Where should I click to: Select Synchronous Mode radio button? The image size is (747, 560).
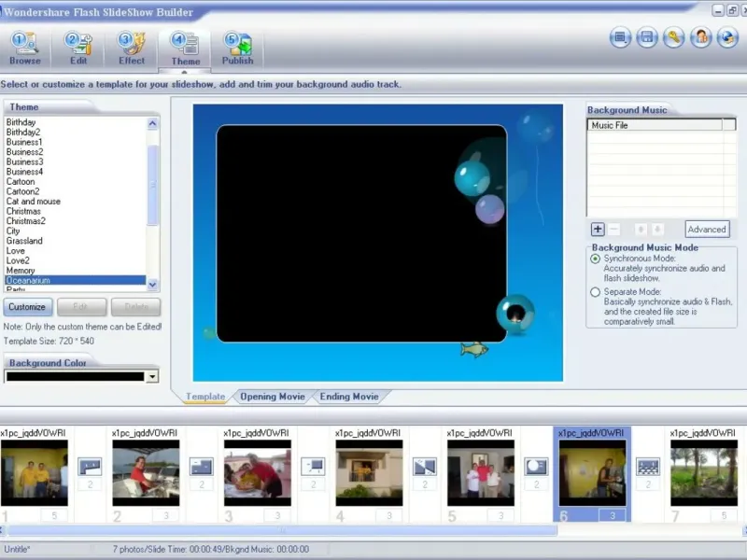click(596, 259)
